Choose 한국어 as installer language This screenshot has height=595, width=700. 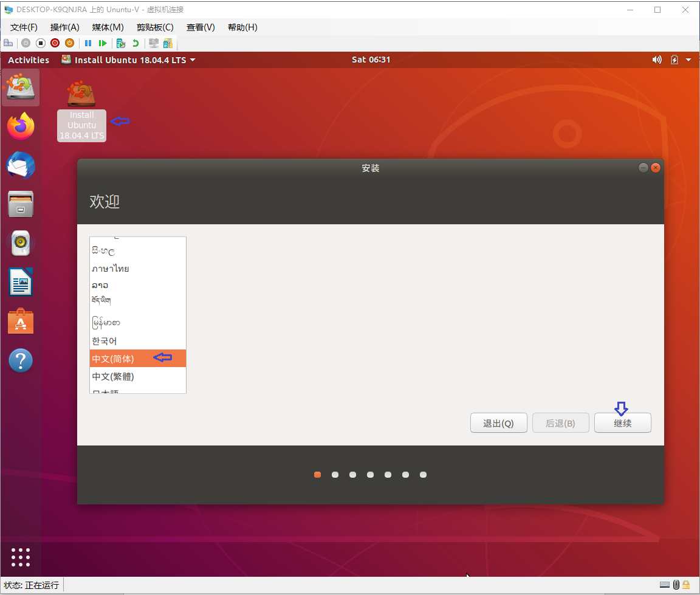(x=104, y=341)
